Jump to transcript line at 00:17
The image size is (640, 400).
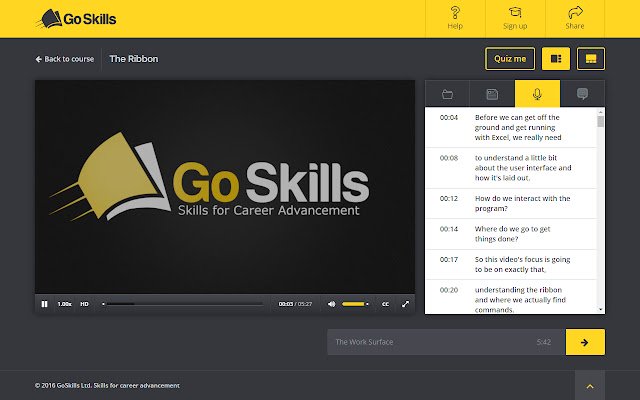click(x=511, y=264)
